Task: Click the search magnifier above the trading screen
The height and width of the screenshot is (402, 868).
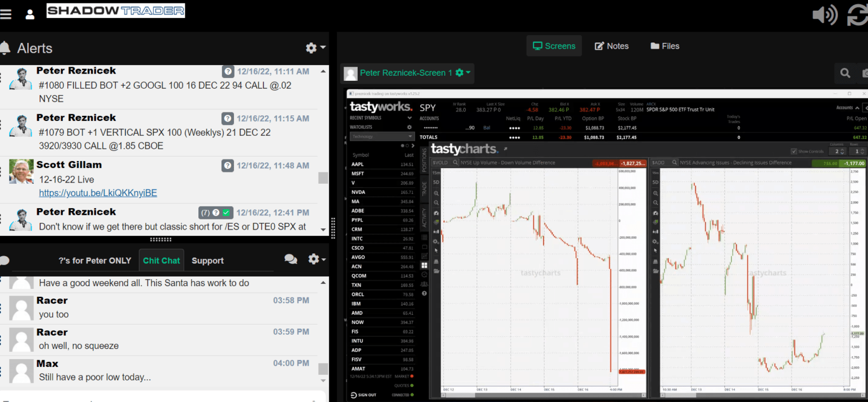Action: click(845, 74)
